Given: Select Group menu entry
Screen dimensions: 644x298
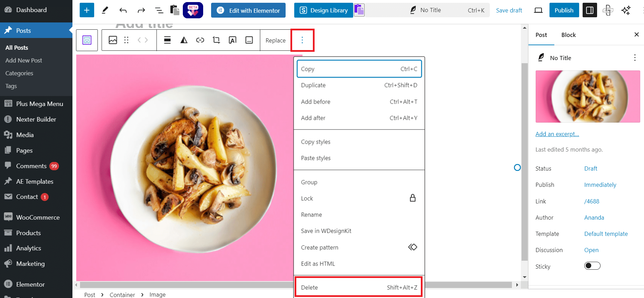Looking at the screenshot, I should click(359, 182).
